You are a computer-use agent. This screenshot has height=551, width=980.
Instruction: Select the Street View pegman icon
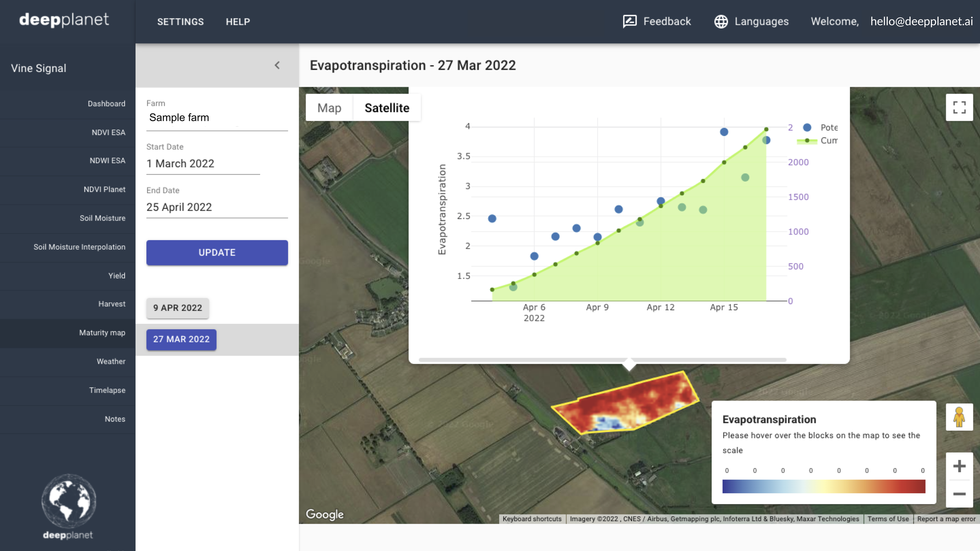coord(960,417)
